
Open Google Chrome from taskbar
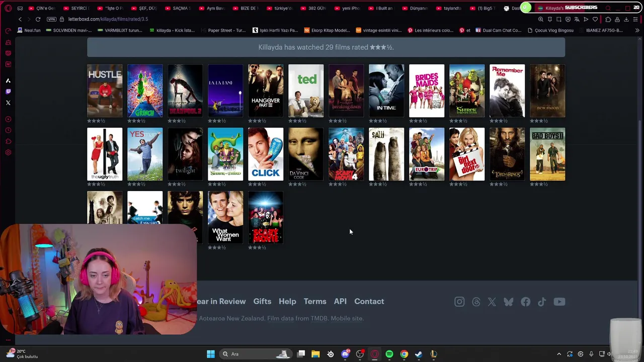(x=404, y=354)
